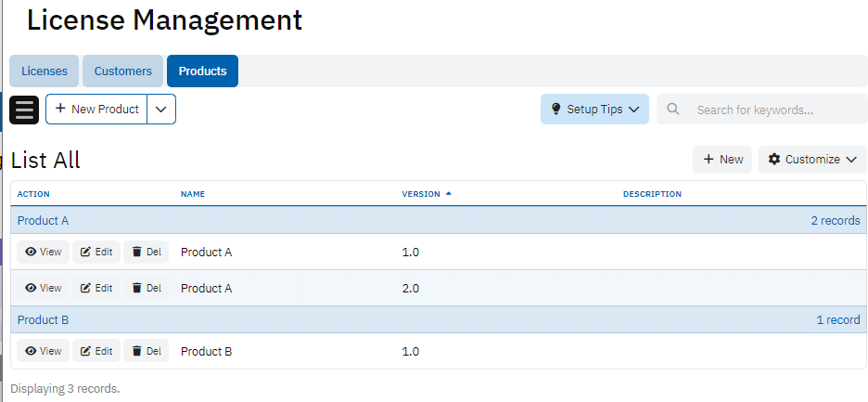Delete Product A version 2.0 record
Viewport: 868px width, 402px height.
pos(147,289)
